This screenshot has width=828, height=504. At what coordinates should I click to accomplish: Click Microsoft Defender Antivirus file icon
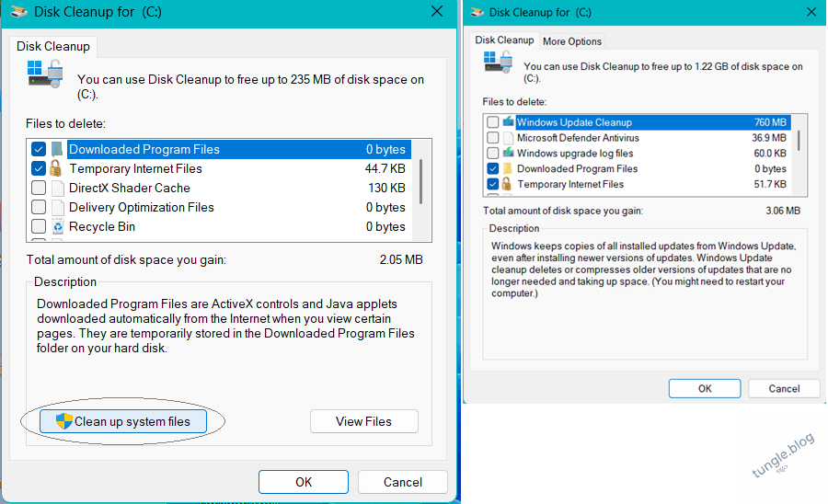coord(508,138)
